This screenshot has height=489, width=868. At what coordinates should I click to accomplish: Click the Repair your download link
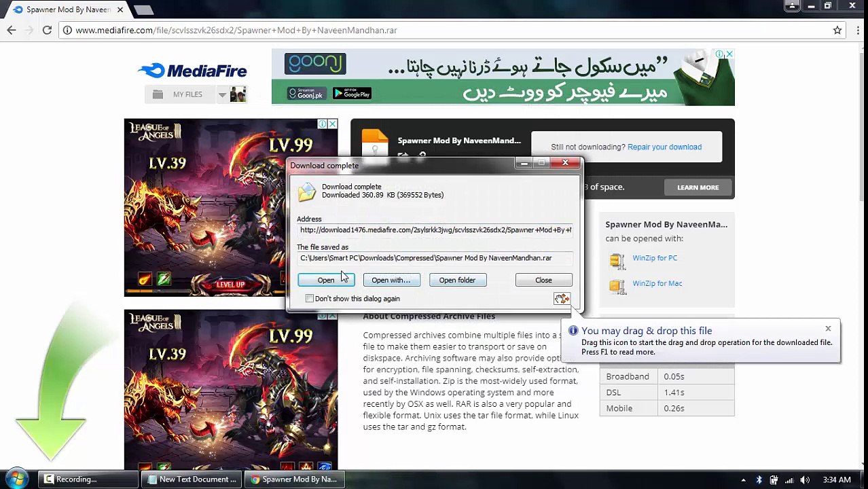tap(664, 147)
